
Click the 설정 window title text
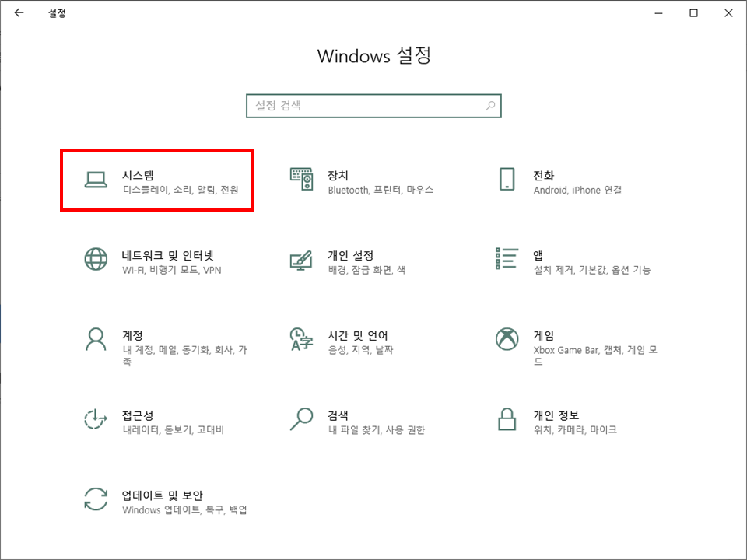point(57,13)
